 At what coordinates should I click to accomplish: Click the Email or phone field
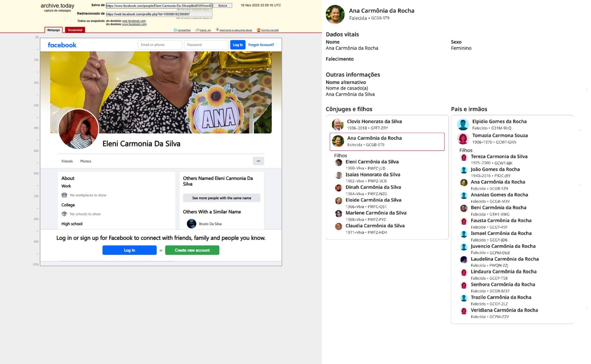pyautogui.click(x=160, y=45)
